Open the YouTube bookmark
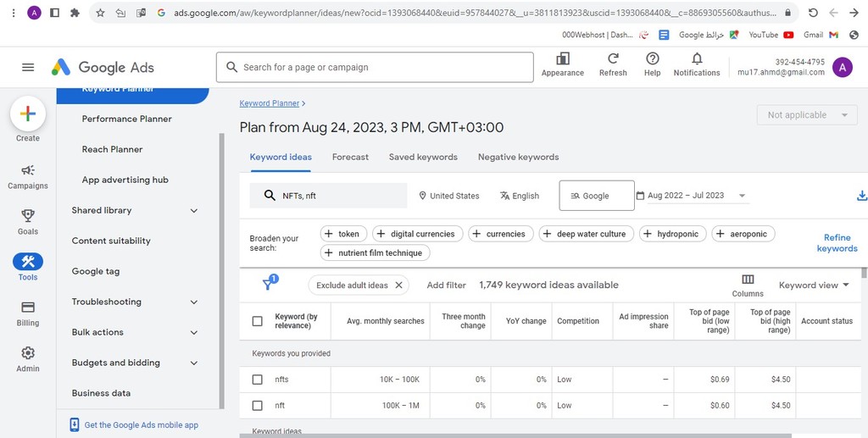The width and height of the screenshot is (868, 438). 771,34
